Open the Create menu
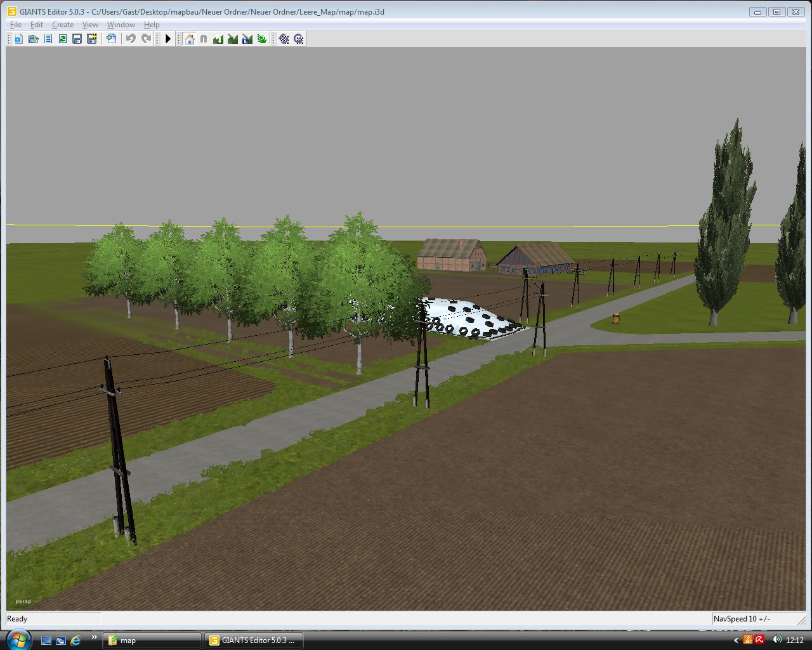Image resolution: width=812 pixels, height=650 pixels. click(x=63, y=25)
